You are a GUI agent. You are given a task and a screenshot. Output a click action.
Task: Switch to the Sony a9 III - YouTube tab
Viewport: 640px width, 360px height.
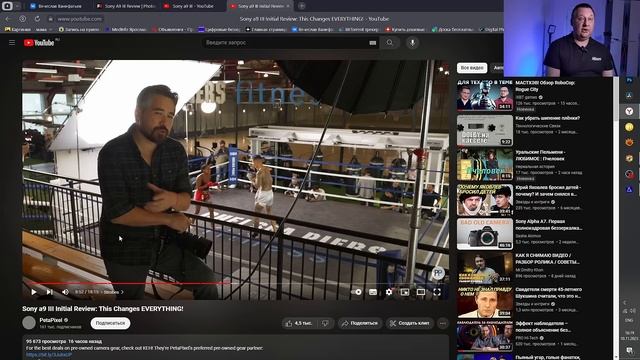click(x=192, y=6)
